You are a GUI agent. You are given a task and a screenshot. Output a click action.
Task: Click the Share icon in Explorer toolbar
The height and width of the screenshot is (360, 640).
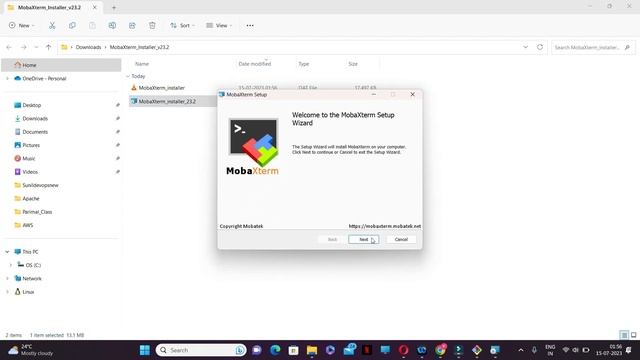pos(132,25)
